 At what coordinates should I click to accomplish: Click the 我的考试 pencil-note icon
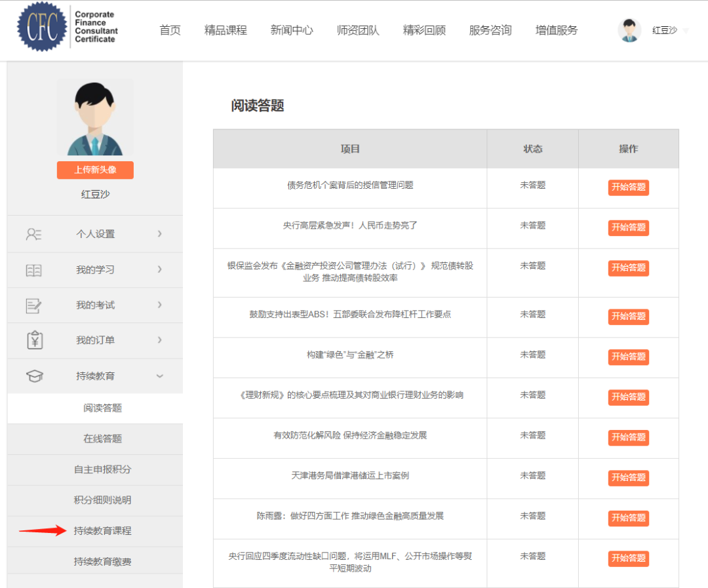pos(33,305)
